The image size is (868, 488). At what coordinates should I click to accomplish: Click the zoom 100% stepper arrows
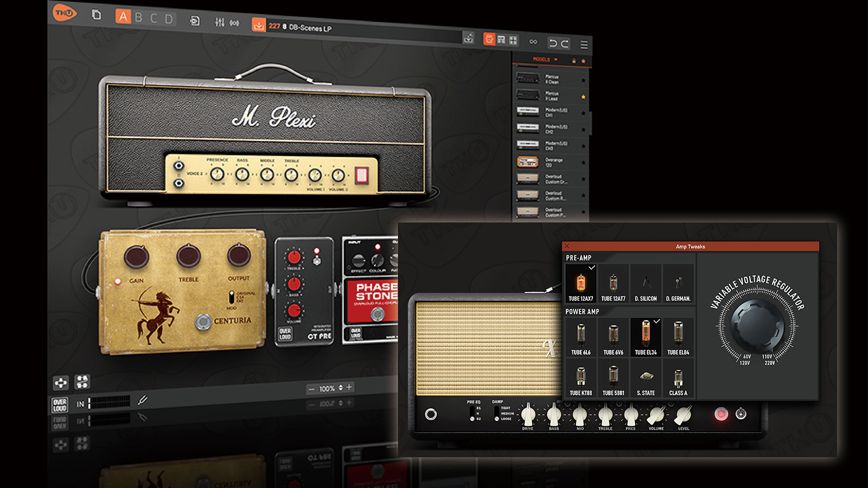[x=341, y=388]
